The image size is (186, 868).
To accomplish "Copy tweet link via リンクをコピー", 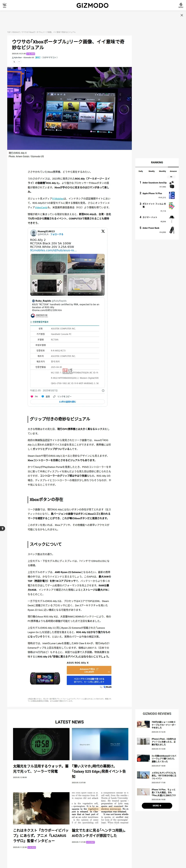I will pos(62,396).
